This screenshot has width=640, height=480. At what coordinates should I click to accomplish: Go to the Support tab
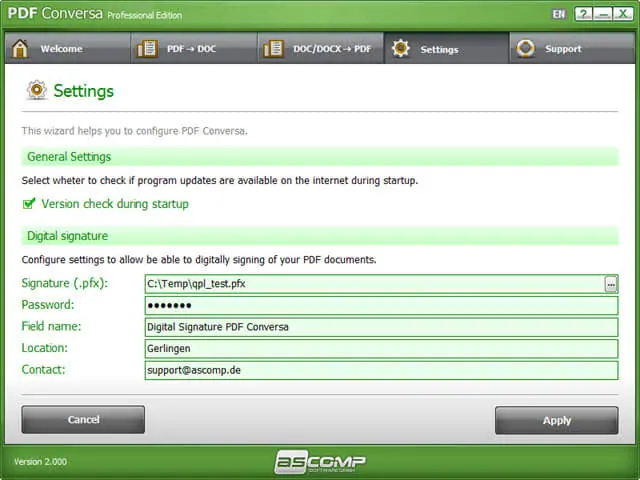(x=572, y=49)
